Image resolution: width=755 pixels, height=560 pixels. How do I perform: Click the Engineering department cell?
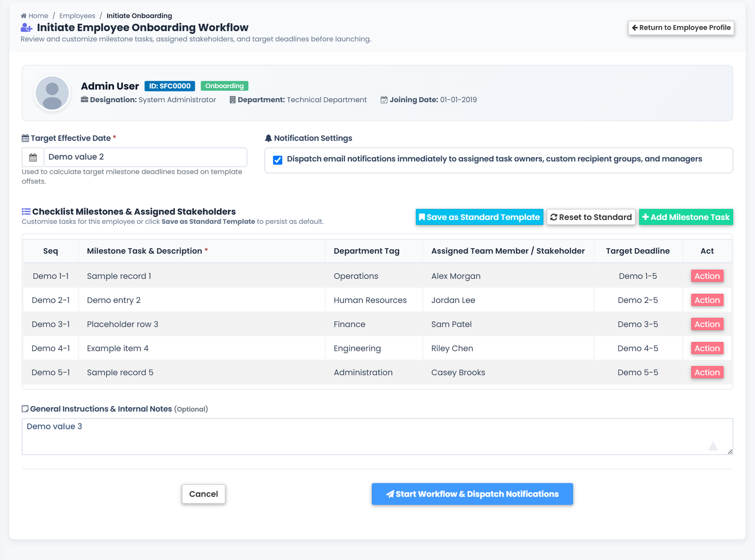[x=374, y=348]
